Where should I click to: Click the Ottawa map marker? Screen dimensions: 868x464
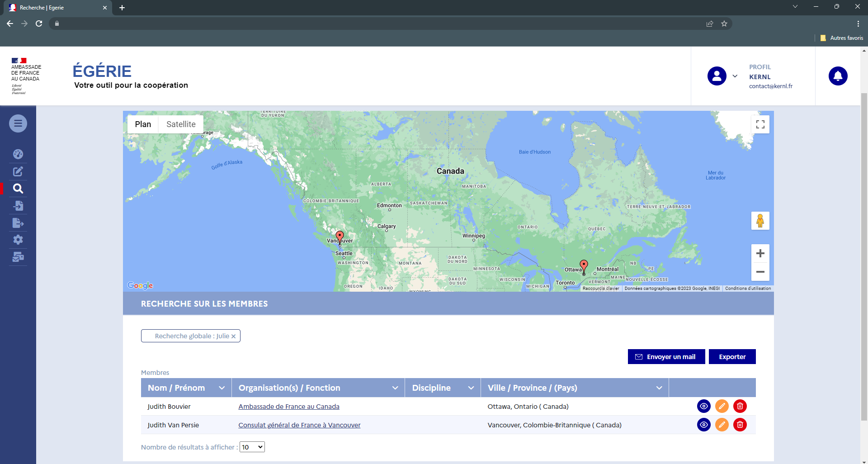pos(584,266)
